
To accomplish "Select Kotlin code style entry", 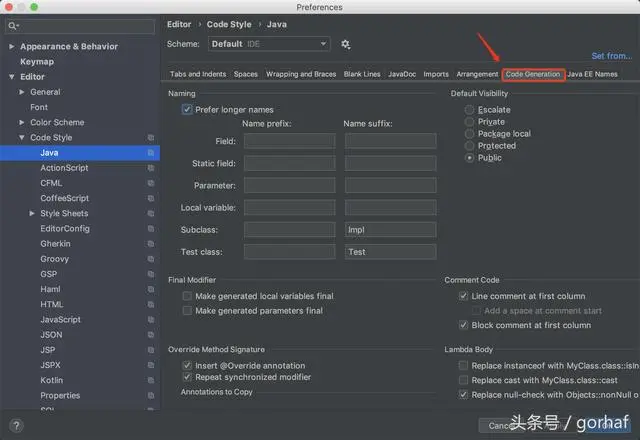I will (x=51, y=380).
